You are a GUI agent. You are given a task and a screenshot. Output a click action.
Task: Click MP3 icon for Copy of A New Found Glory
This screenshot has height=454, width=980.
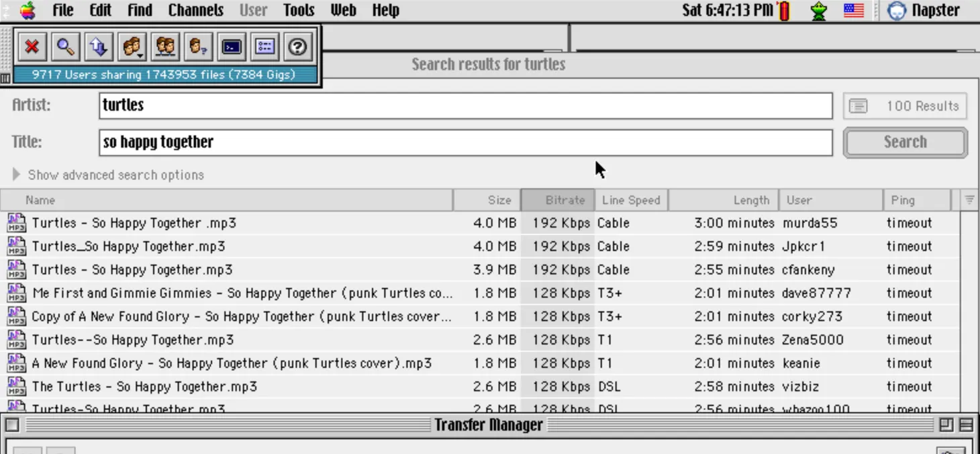[16, 316]
